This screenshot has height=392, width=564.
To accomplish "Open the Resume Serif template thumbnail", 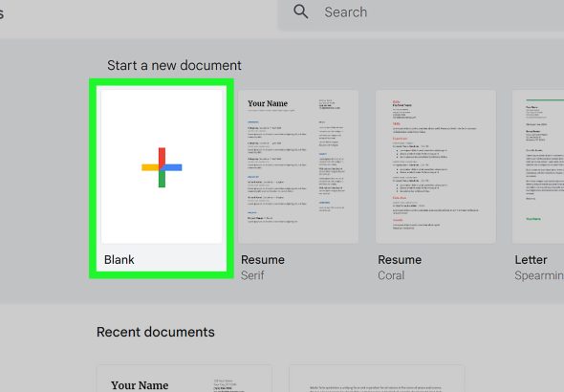I will [298, 166].
